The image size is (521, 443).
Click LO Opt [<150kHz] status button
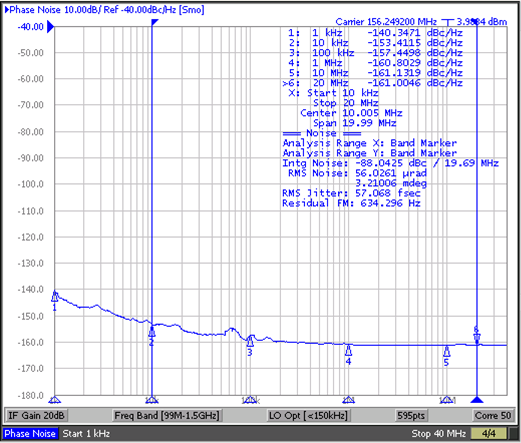[308, 416]
